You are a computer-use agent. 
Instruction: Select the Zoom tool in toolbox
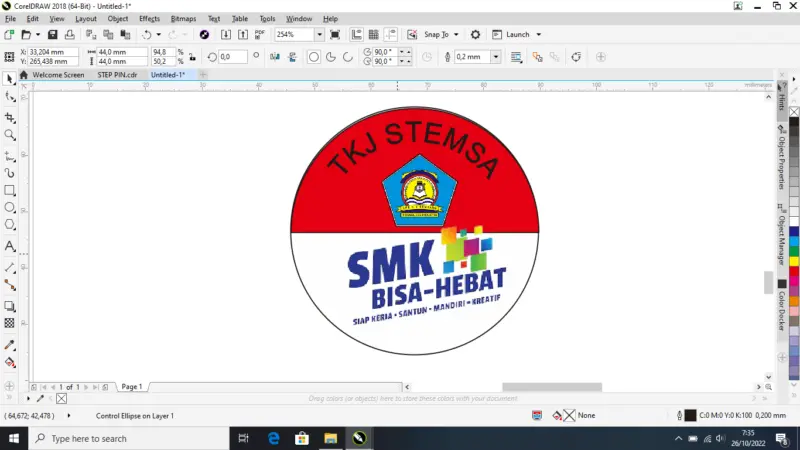(9, 135)
